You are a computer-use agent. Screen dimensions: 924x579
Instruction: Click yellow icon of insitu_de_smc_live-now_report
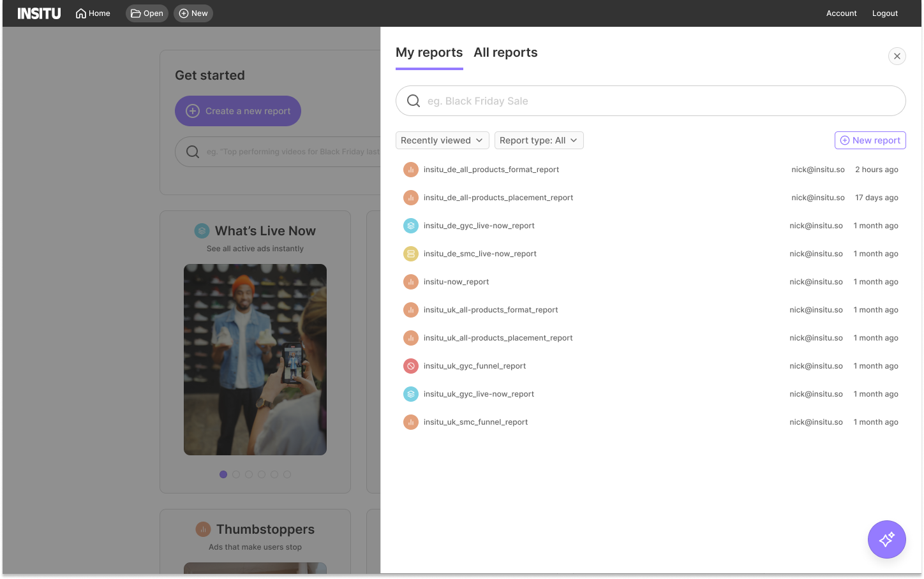click(x=411, y=254)
